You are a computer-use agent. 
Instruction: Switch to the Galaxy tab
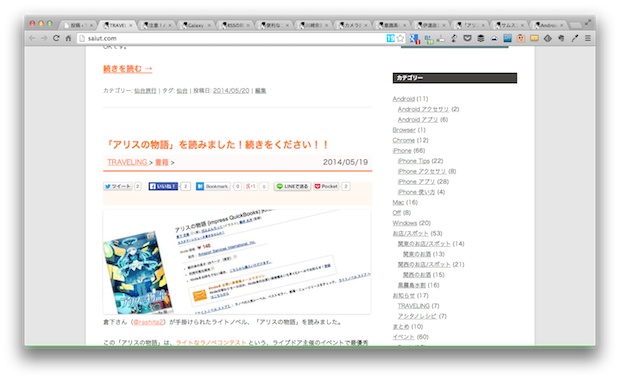196,25
